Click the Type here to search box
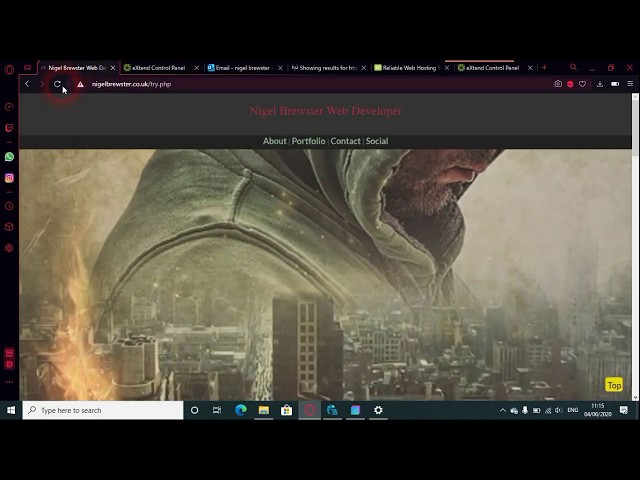Image resolution: width=640 pixels, height=480 pixels. point(103,410)
